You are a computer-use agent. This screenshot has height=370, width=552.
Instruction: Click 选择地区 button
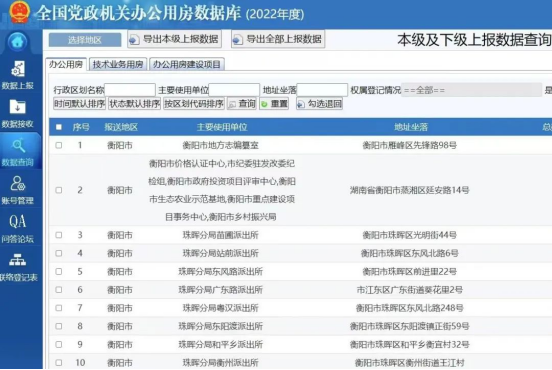pyautogui.click(x=84, y=40)
